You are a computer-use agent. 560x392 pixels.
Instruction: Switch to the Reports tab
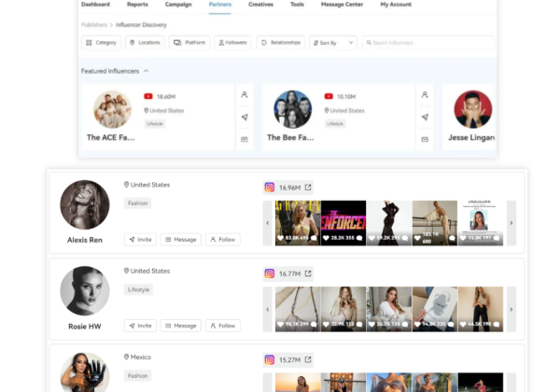tap(137, 5)
